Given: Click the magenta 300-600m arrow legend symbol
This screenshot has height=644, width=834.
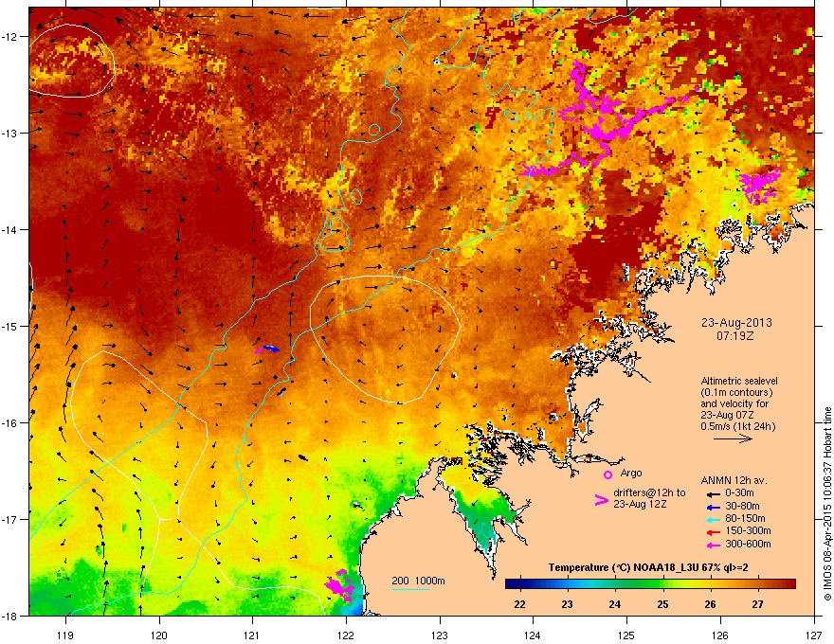Looking at the screenshot, I should click(713, 545).
